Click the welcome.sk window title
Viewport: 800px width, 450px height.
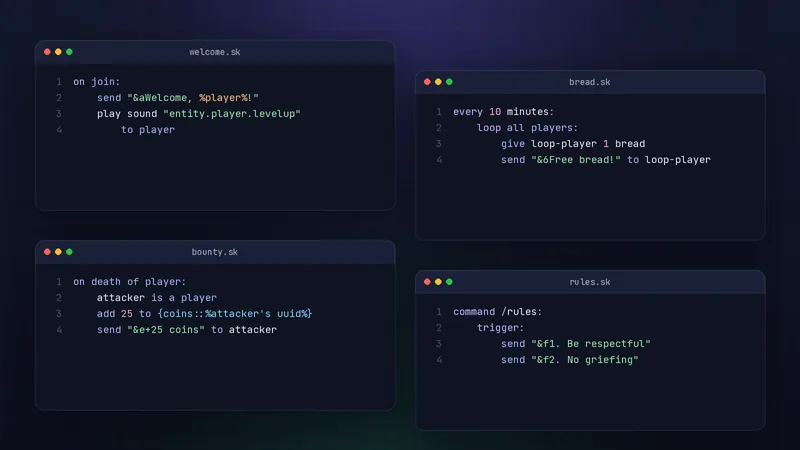tap(215, 52)
